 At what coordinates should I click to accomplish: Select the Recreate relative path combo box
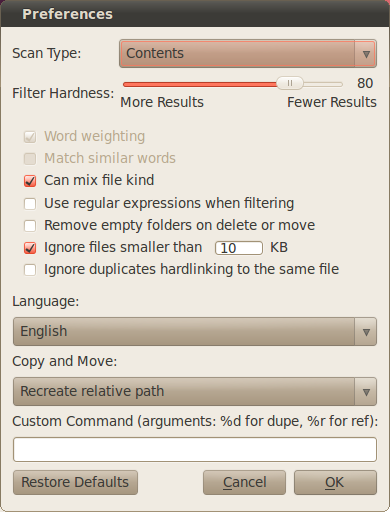[x=195, y=392]
